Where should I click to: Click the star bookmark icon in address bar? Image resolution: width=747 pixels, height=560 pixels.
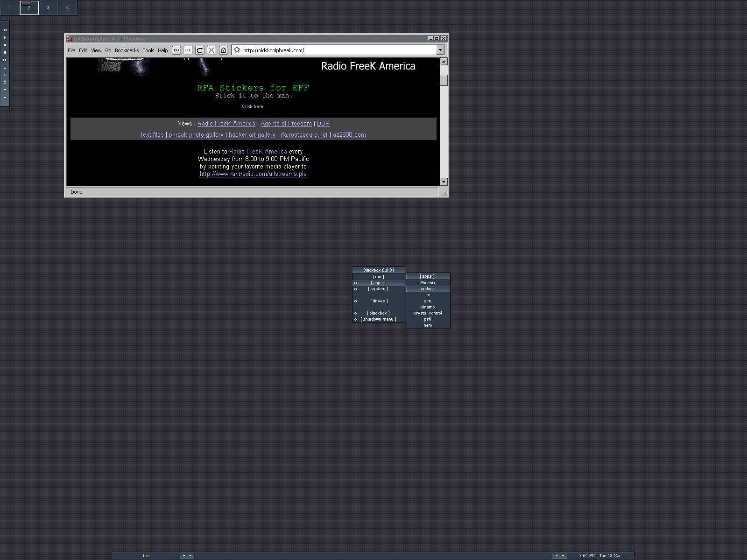237,50
